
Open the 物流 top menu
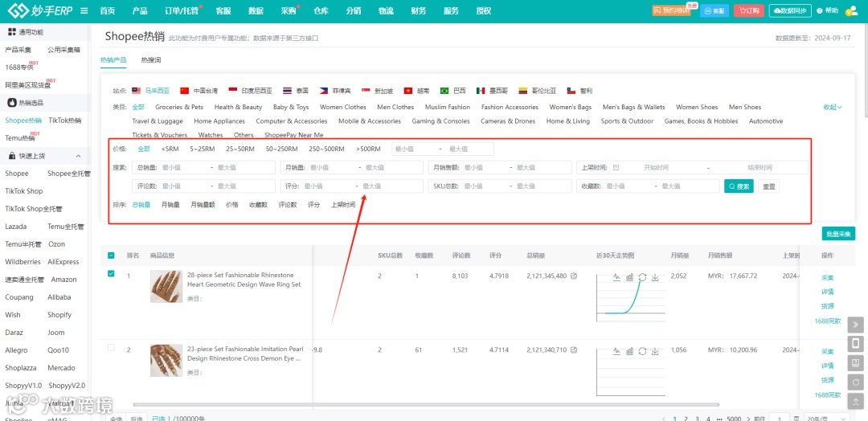386,10
